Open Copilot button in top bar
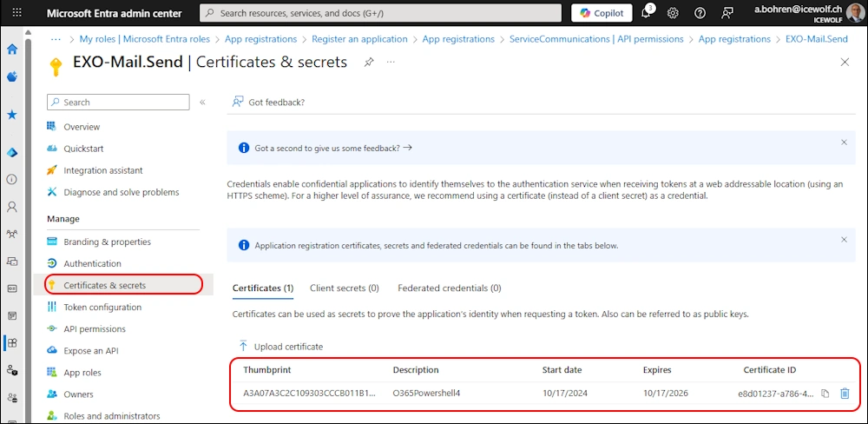 (602, 13)
